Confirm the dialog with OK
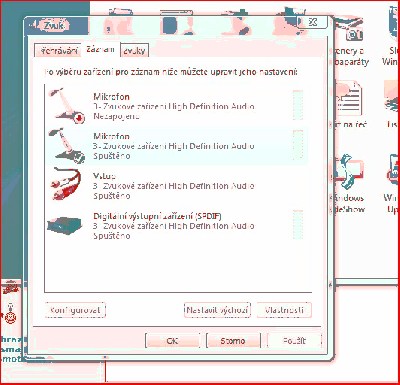Screen dimensions: 400x385 tap(172, 341)
